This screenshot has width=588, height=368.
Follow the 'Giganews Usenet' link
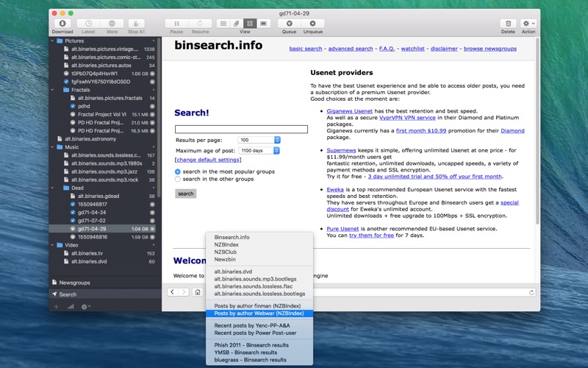(350, 111)
